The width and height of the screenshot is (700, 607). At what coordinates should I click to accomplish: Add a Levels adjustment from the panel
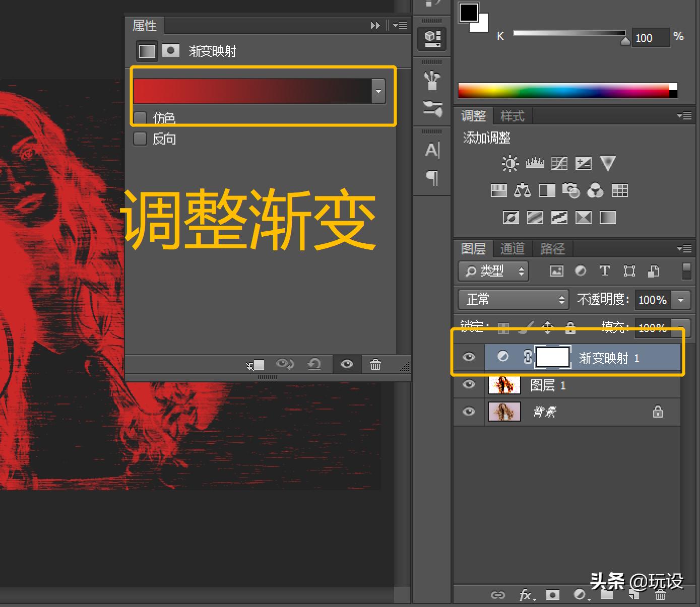point(535,163)
